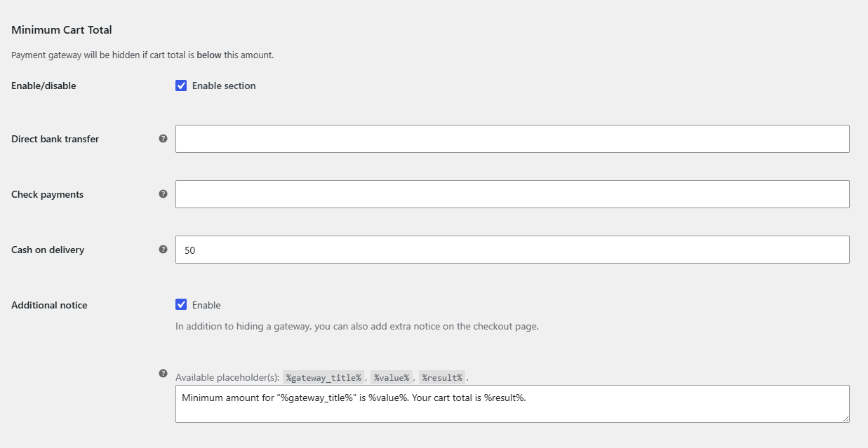Image resolution: width=868 pixels, height=448 pixels.
Task: Click the %result% placeholder code
Action: (442, 377)
